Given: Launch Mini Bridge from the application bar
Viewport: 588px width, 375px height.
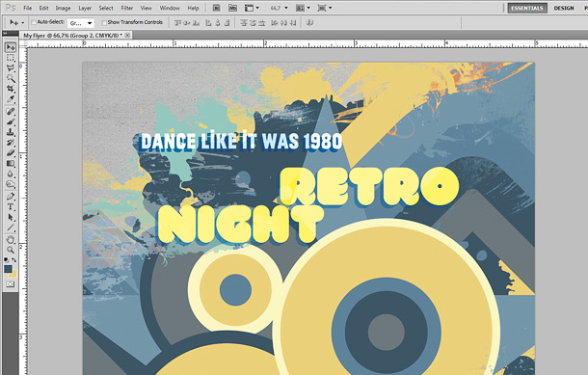Looking at the screenshot, I should pyautogui.click(x=232, y=8).
